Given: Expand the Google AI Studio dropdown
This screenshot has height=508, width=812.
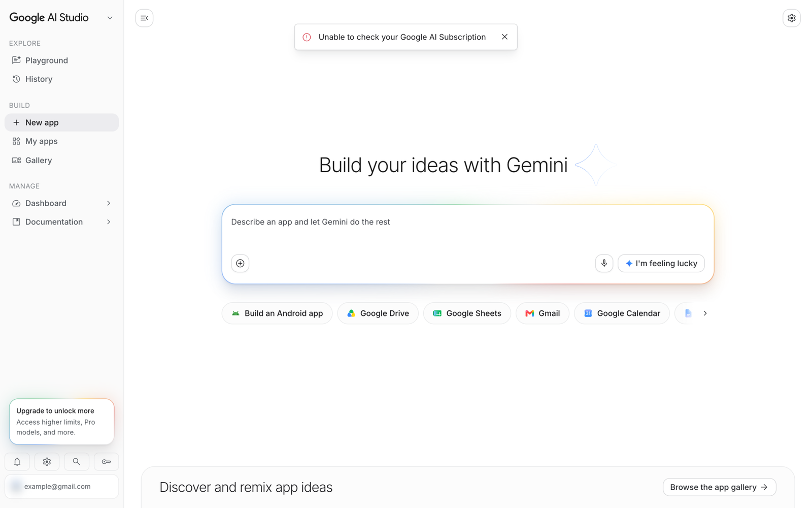Looking at the screenshot, I should [x=110, y=18].
